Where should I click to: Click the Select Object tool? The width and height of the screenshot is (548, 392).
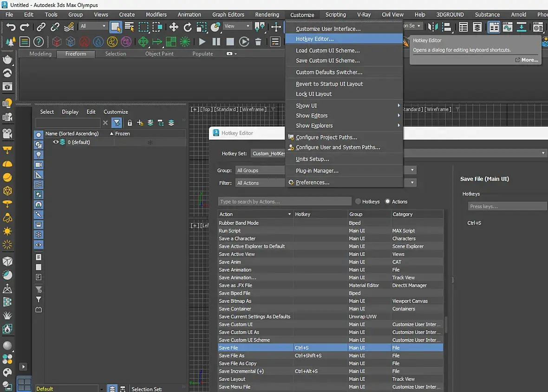click(116, 27)
